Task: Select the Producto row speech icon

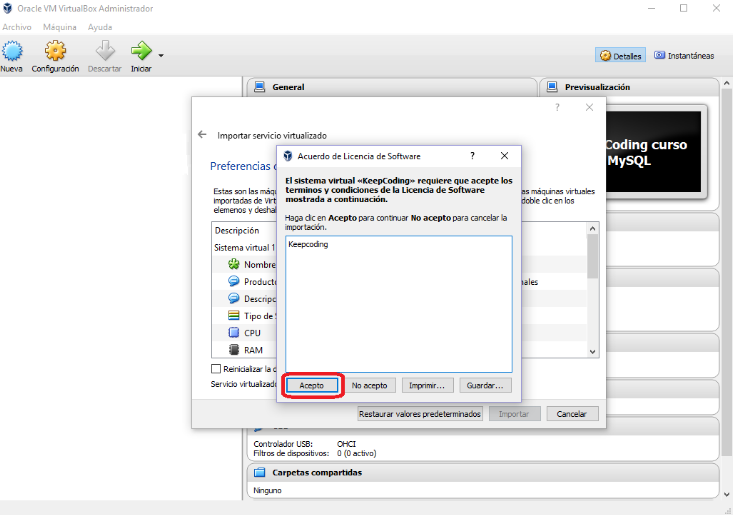Action: click(x=234, y=281)
